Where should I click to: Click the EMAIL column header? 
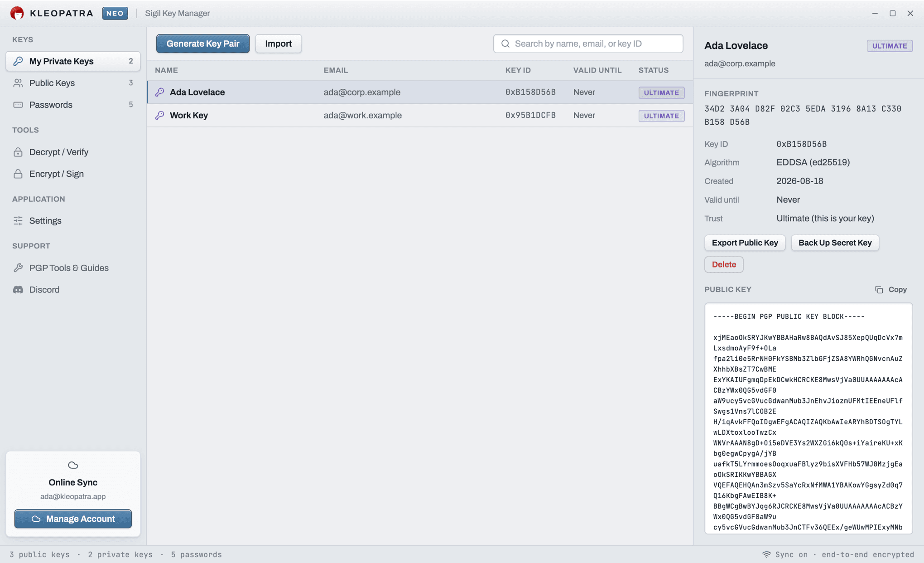click(x=336, y=70)
